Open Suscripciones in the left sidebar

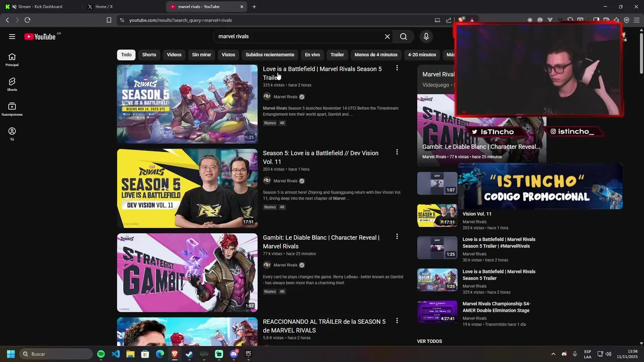click(x=12, y=109)
